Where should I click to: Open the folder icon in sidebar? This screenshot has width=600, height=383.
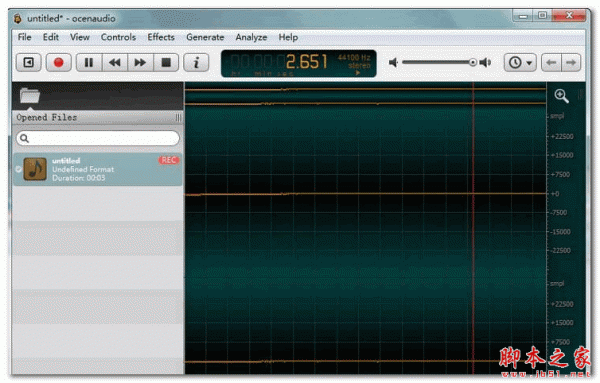pyautogui.click(x=30, y=96)
